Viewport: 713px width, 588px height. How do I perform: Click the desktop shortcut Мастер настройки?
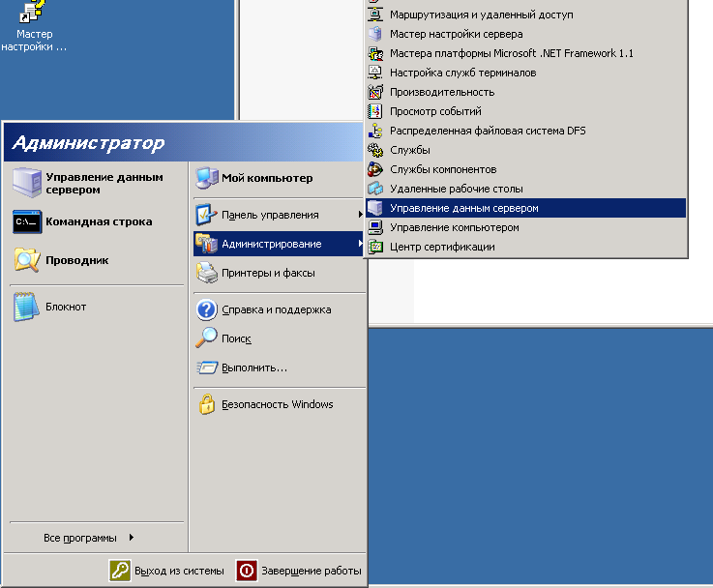click(x=33, y=26)
